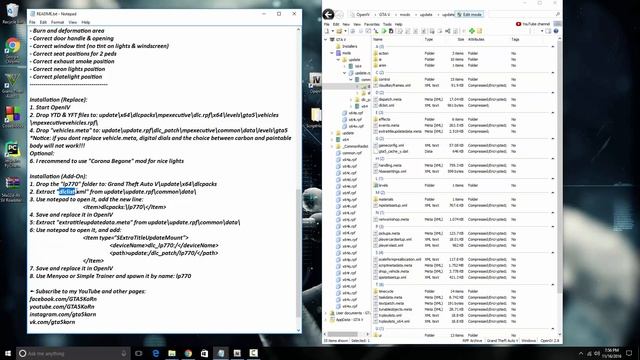Open the File menu in OpenIV
Viewport: 640px width, 360px height.
click(327, 24)
